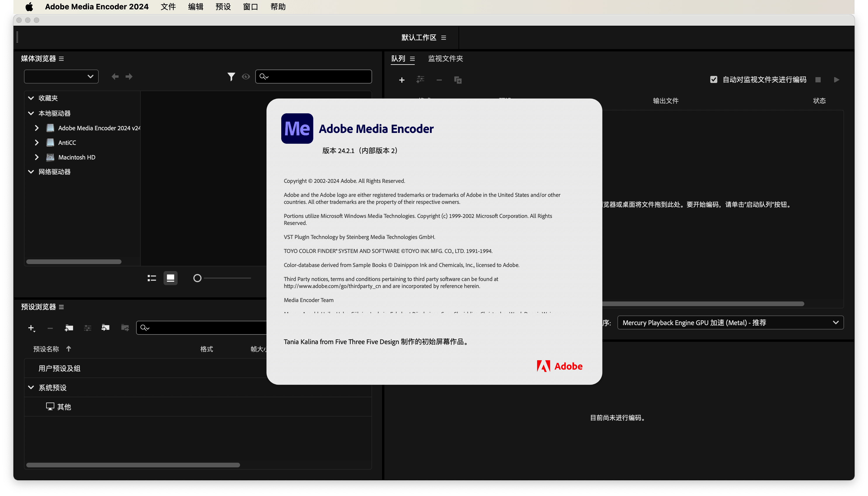
Task: Click the 输出文件 column header
Action: pyautogui.click(x=665, y=101)
